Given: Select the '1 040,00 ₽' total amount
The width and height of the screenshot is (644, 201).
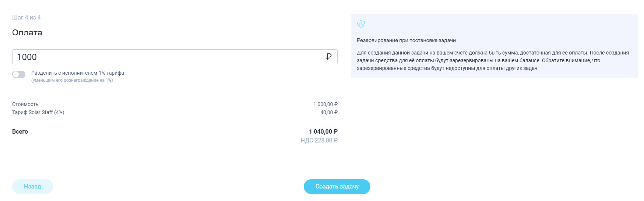Looking at the screenshot, I should coord(323,131).
